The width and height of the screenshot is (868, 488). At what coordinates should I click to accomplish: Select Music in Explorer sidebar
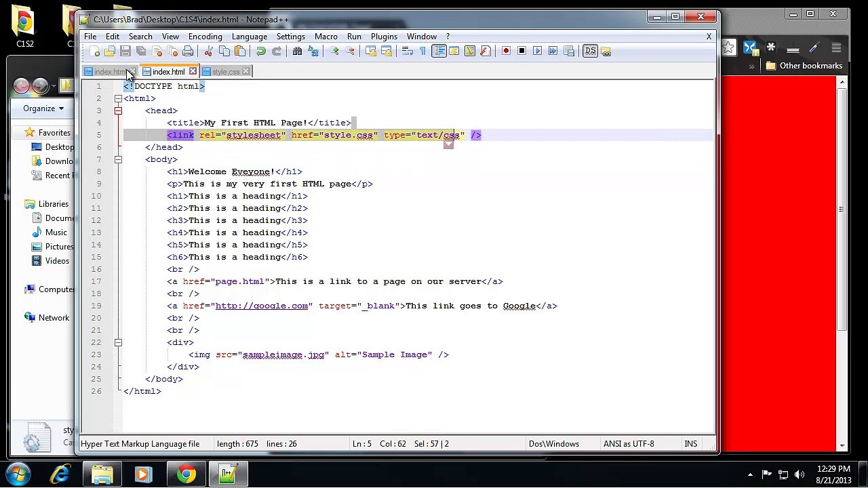[x=56, y=232]
